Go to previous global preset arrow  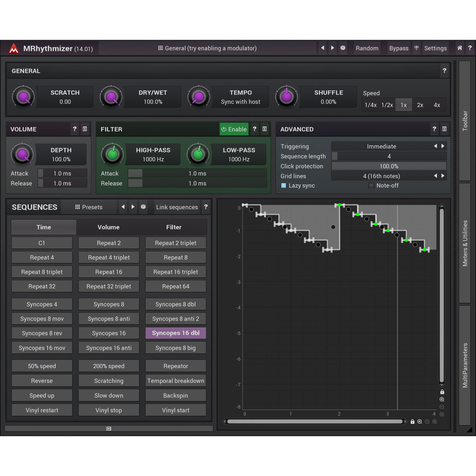point(322,48)
